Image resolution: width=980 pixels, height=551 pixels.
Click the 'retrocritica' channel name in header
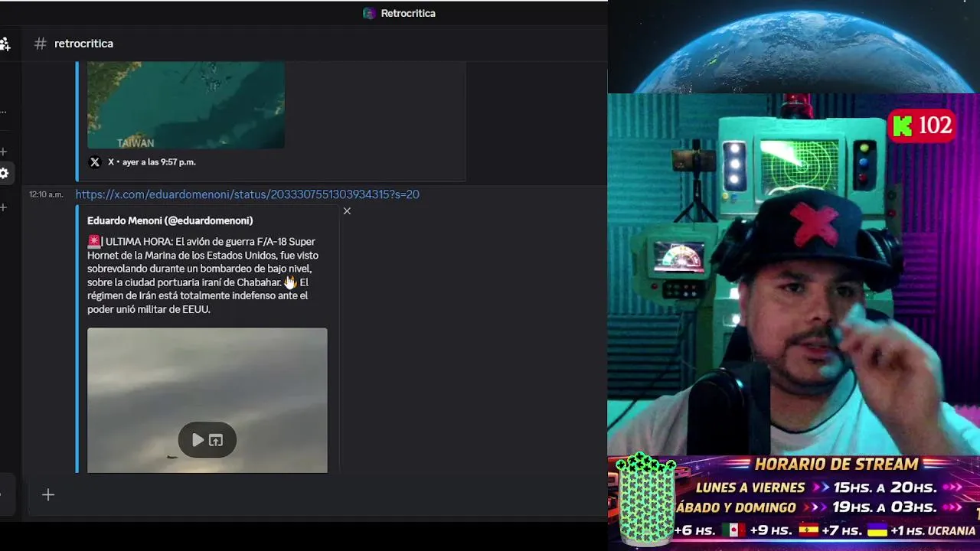pyautogui.click(x=83, y=44)
